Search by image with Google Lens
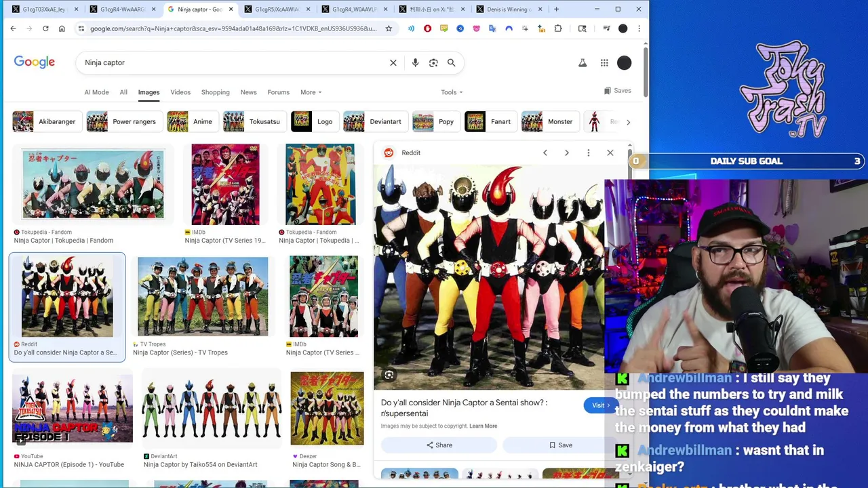 tap(433, 62)
